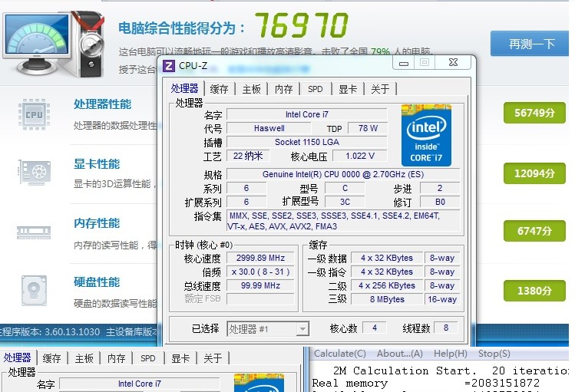Select 关于 tab in the lower CPU-Z window
Screen dimensions: 575x392
click(x=213, y=358)
